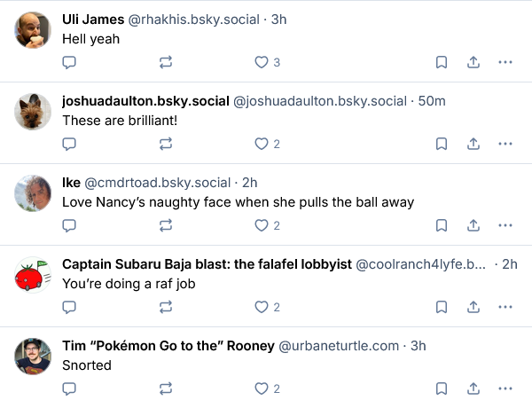Open the tomato avatar of Captain Subaru
The image size is (532, 408).
click(x=34, y=276)
